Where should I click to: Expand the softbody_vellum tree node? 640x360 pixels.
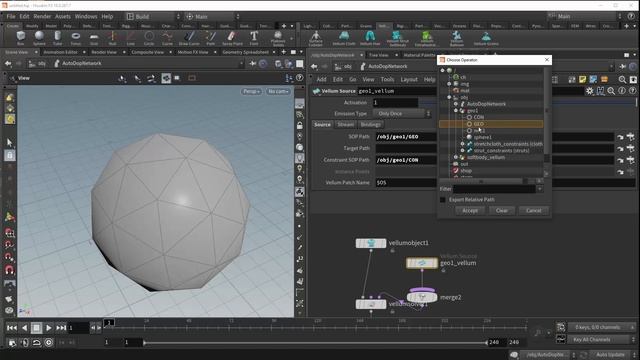click(456, 157)
